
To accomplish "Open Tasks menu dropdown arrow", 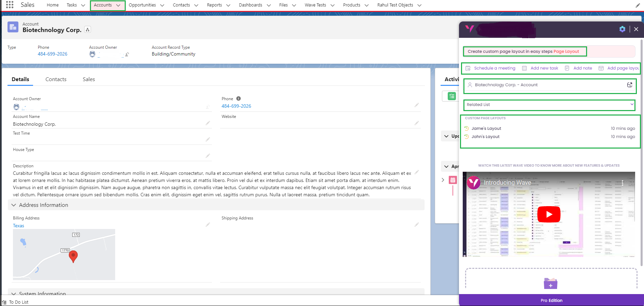I will 83,5.
